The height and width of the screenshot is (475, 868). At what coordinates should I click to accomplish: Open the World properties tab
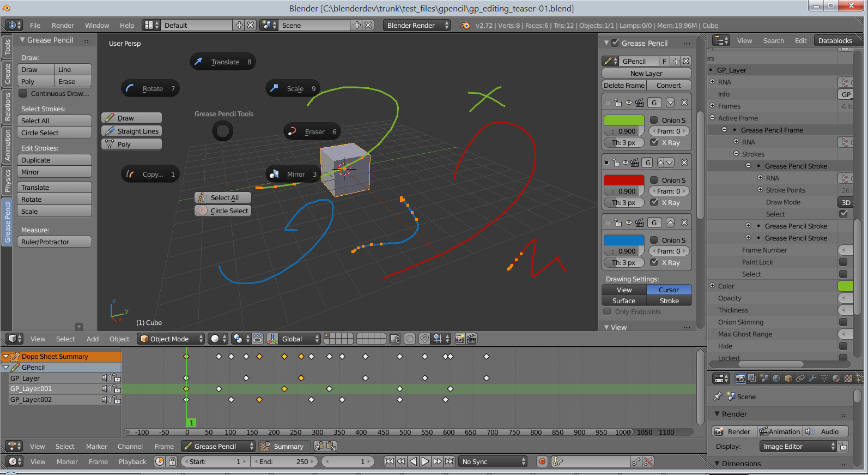tap(776, 378)
